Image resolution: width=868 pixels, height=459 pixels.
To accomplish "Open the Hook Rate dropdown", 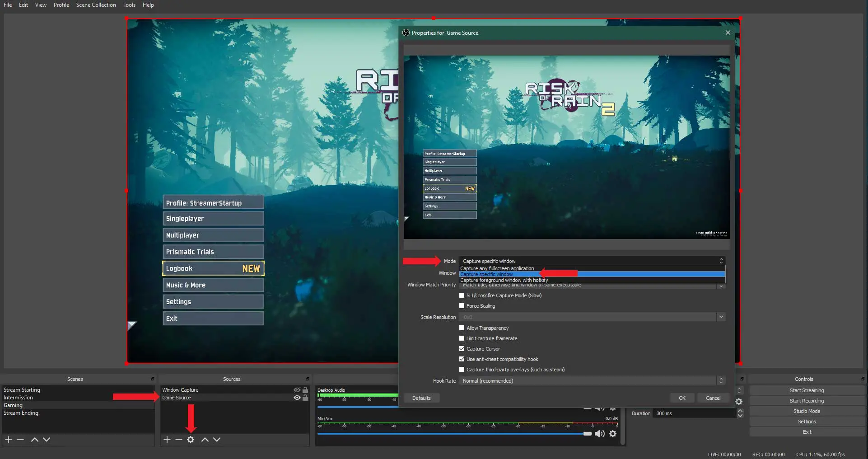I will (x=592, y=381).
